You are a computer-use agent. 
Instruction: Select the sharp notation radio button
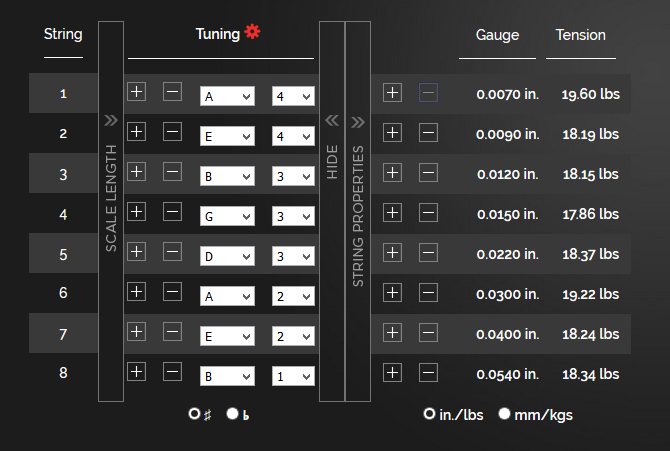pos(194,414)
